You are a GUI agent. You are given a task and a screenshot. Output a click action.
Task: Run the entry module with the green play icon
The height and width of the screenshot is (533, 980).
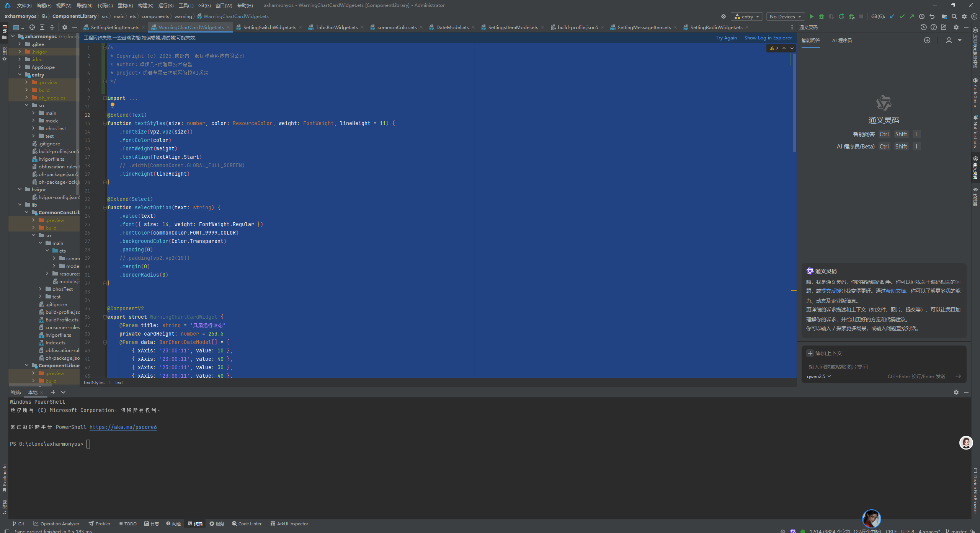(x=811, y=16)
